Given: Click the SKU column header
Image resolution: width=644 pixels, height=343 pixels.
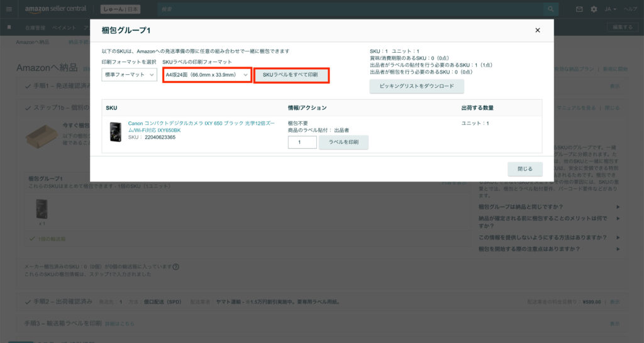Looking at the screenshot, I should 111,108.
